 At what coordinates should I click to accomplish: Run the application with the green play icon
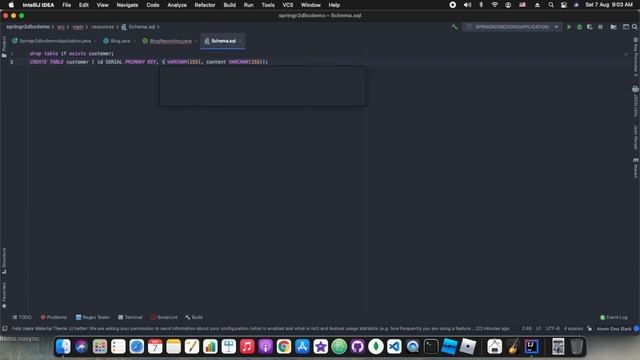(569, 27)
